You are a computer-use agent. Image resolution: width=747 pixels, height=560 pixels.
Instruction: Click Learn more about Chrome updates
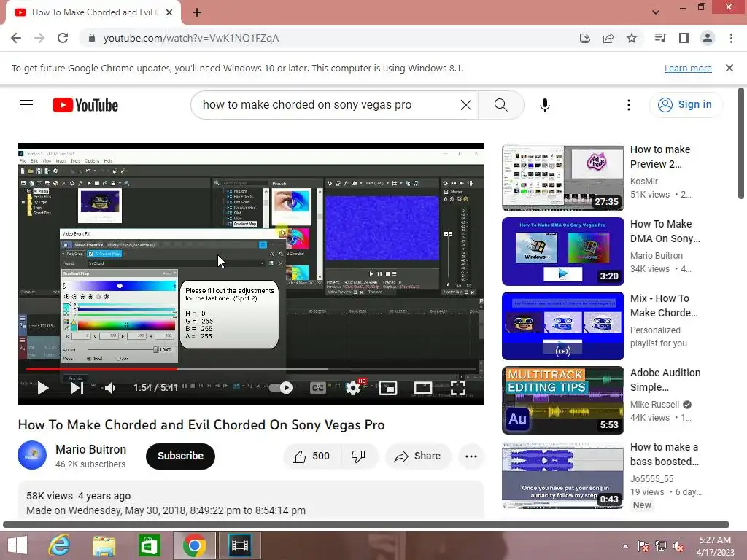point(688,68)
